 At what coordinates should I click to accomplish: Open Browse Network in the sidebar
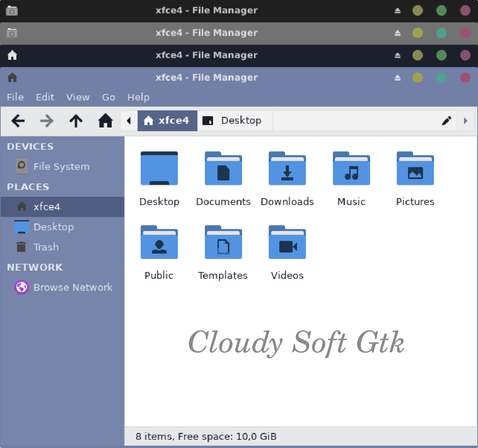coord(62,287)
